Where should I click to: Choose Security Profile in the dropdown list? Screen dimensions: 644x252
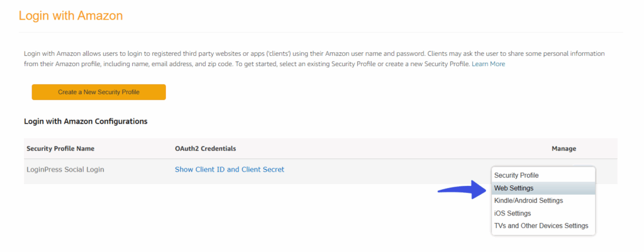pyautogui.click(x=543, y=175)
